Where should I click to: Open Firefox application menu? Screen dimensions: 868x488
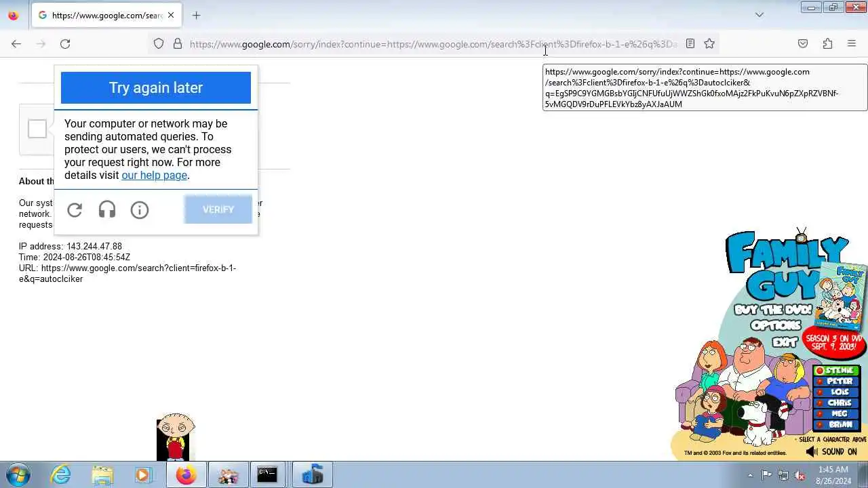(852, 43)
